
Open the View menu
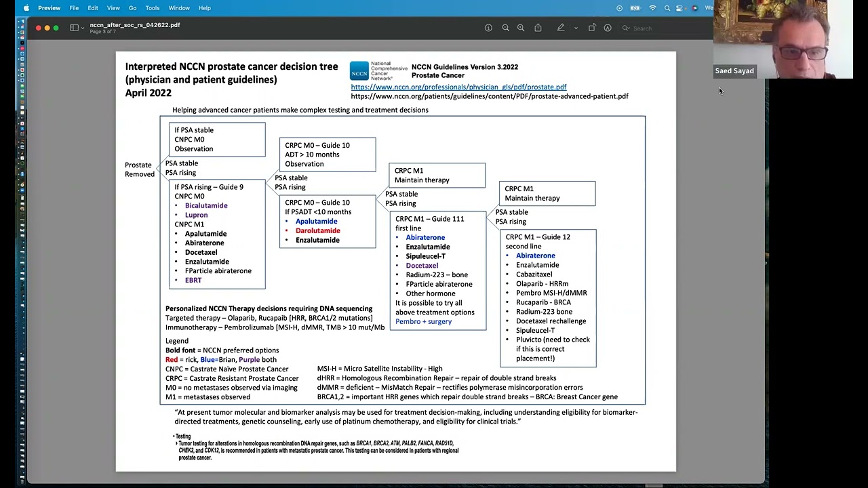[113, 8]
